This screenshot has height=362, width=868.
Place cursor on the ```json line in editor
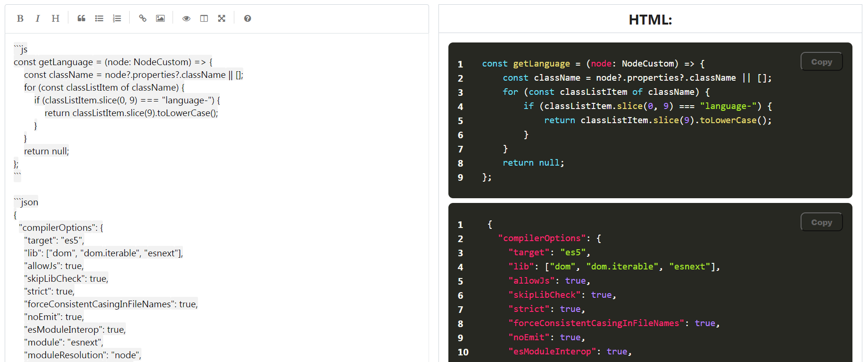click(x=26, y=202)
